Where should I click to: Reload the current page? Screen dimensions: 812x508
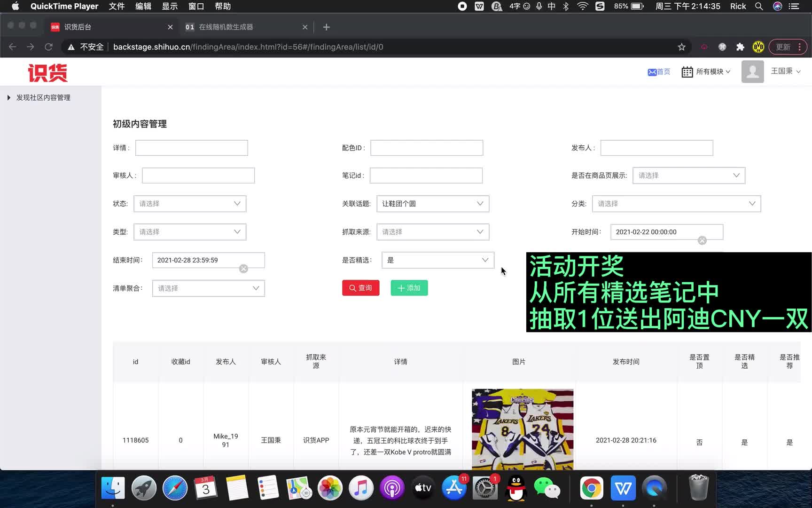coord(48,47)
